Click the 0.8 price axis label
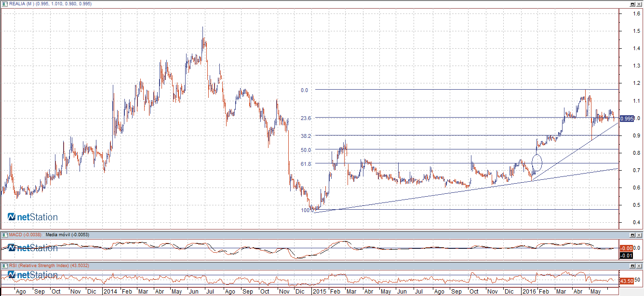The image size is (644, 296). (636, 153)
